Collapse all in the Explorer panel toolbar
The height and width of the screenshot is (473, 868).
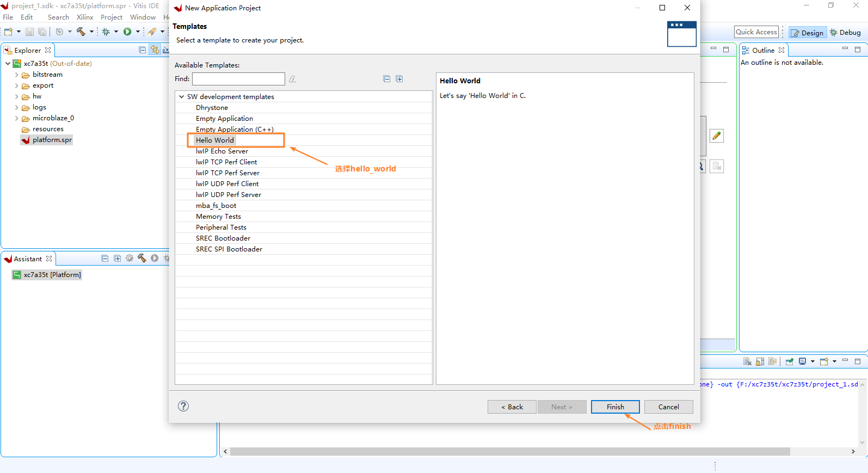coord(143,50)
